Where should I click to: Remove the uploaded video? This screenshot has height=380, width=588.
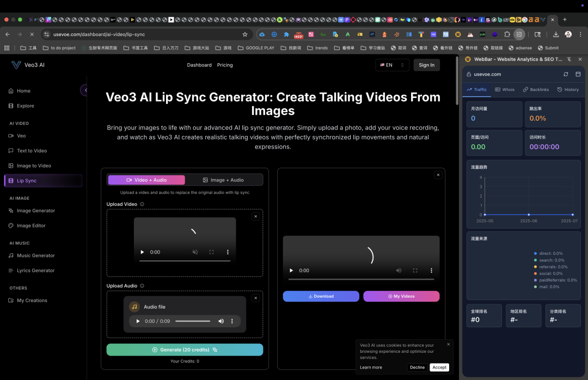coord(256,217)
